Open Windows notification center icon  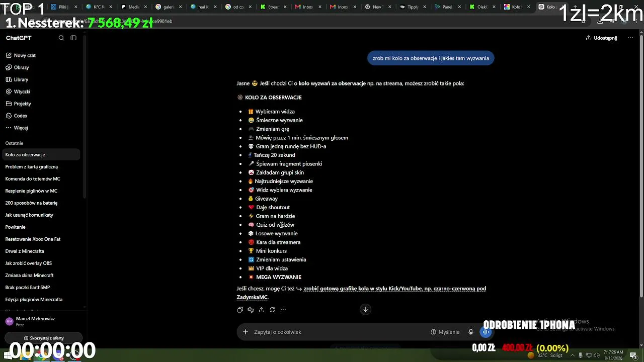633,355
